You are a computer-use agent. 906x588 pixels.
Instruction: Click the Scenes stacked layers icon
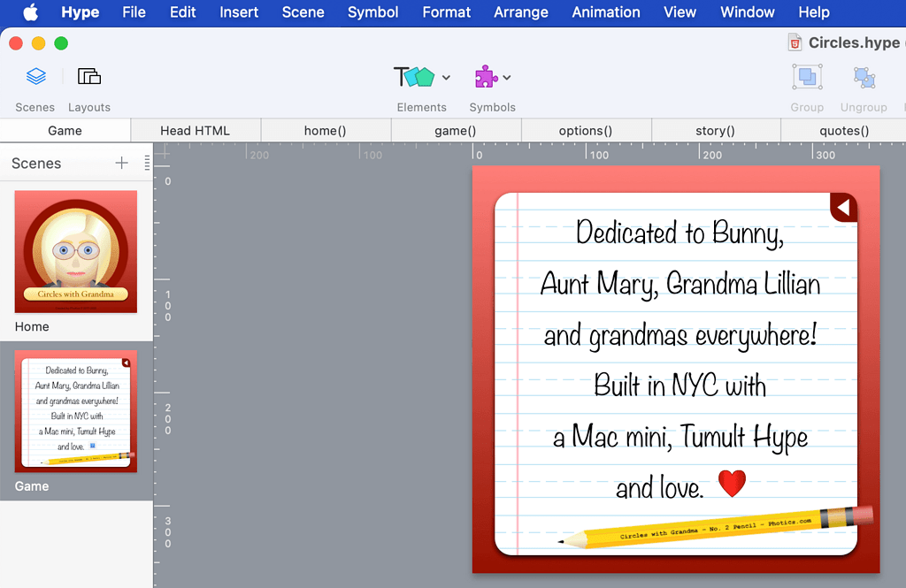point(35,77)
